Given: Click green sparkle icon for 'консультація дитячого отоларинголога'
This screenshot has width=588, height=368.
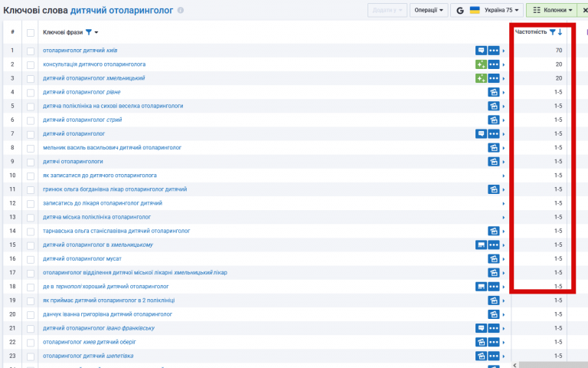Looking at the screenshot, I should 481,64.
